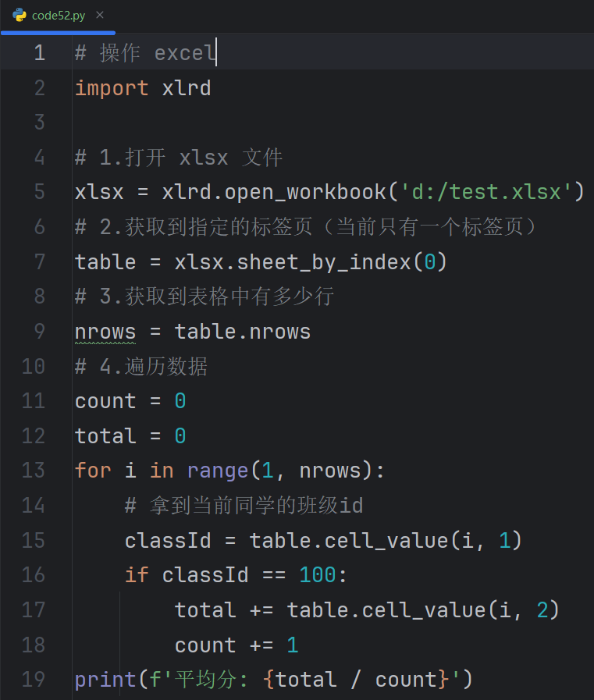
Task: Click the print function on line 19
Action: coord(105,679)
